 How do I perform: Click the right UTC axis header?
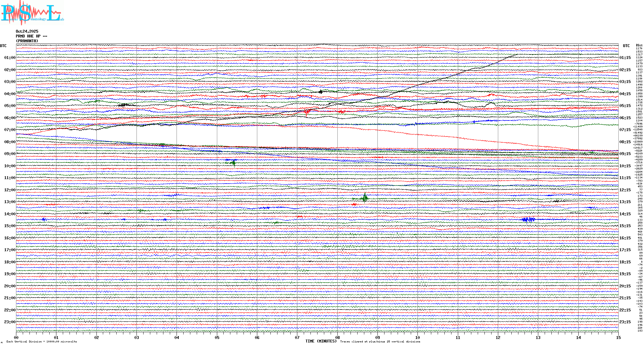(x=626, y=46)
